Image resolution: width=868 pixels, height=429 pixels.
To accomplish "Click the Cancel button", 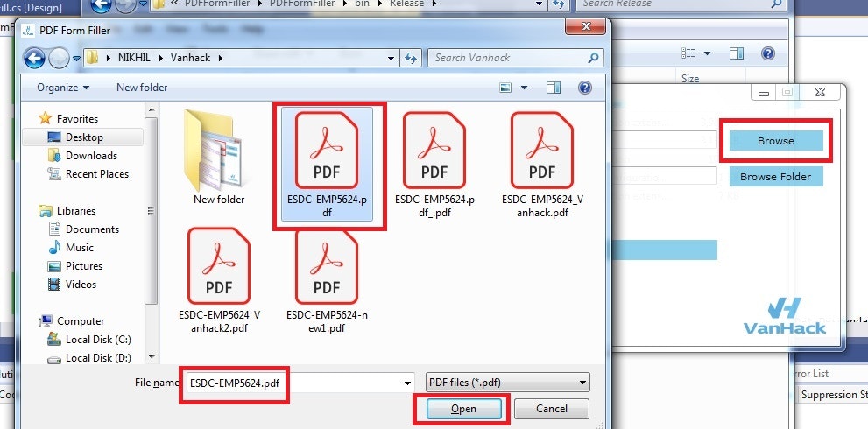I will pyautogui.click(x=551, y=409).
